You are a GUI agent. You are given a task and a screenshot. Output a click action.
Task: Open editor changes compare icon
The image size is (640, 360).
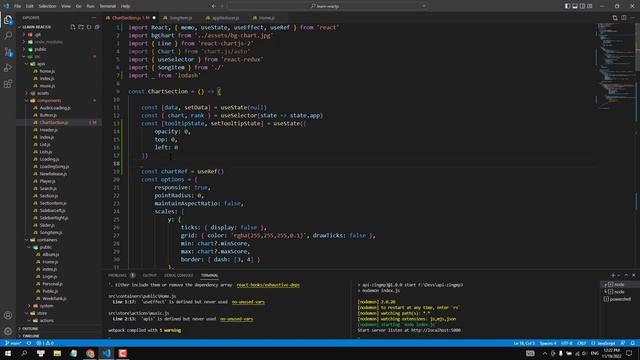click(x=615, y=18)
